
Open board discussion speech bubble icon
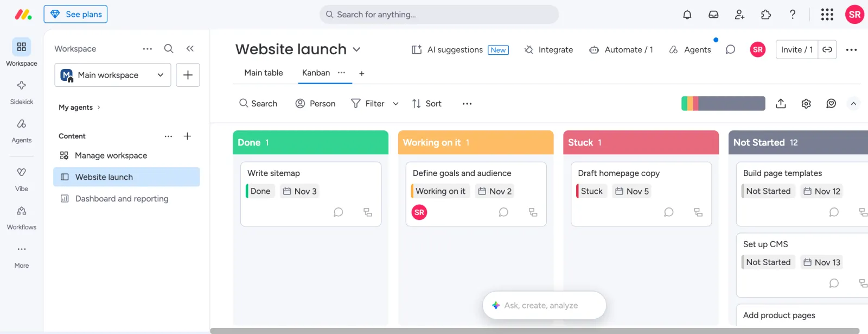pos(730,49)
